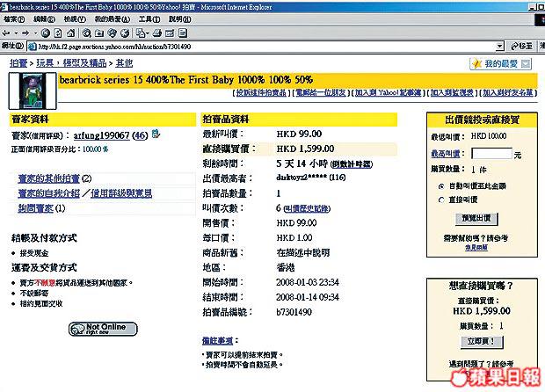
Task: Select the 直接叫價 radio option
Action: (x=441, y=200)
